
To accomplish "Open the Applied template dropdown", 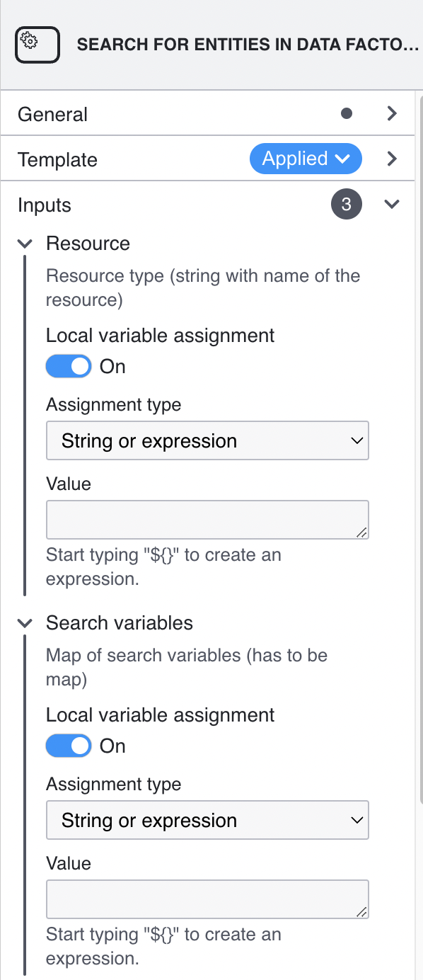I will [306, 159].
